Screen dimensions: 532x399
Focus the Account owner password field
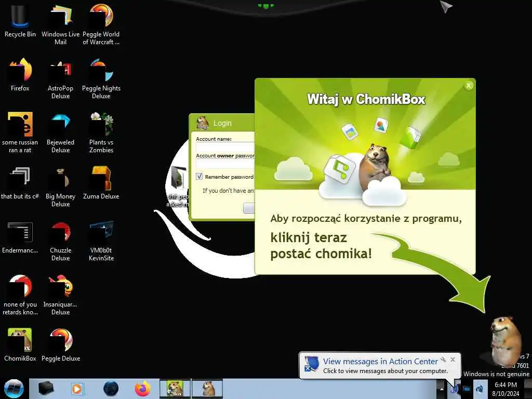pos(225,164)
